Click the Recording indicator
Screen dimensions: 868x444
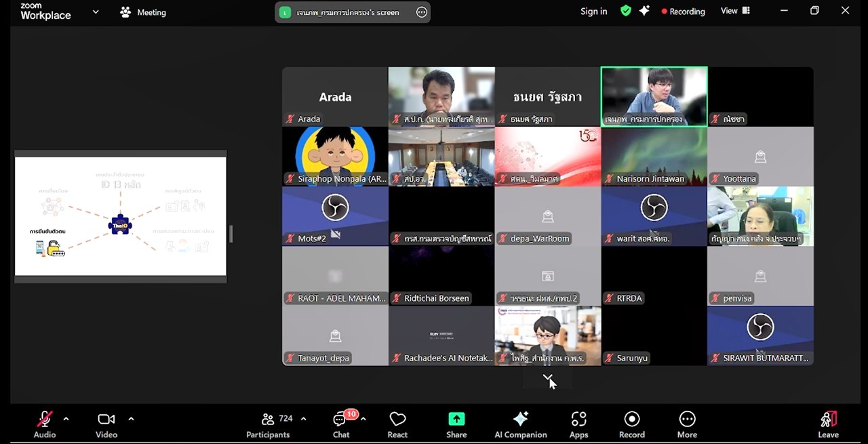pos(683,12)
